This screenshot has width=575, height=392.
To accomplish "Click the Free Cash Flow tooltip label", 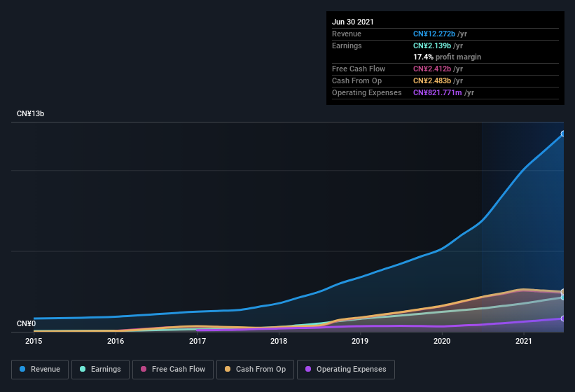I will tap(359, 69).
